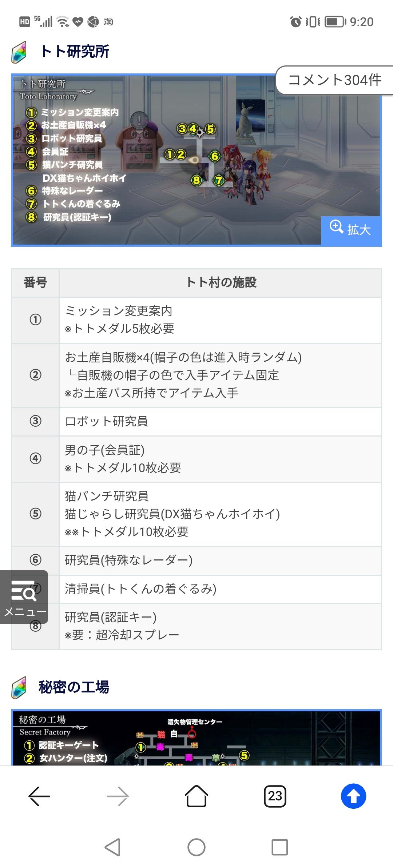Open the floating メニュー search panel
Viewport: 393px width, 868px height.
[x=24, y=597]
